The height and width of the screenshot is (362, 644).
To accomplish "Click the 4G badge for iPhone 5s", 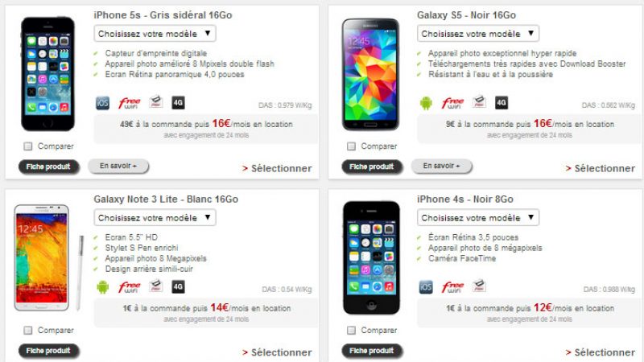I will point(178,103).
